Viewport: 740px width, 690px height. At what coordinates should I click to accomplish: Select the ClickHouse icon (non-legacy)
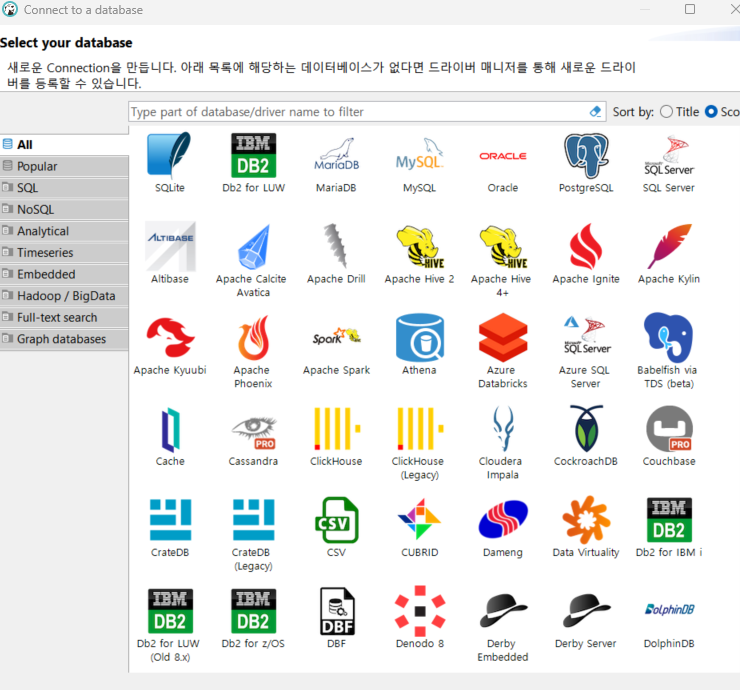(x=336, y=429)
